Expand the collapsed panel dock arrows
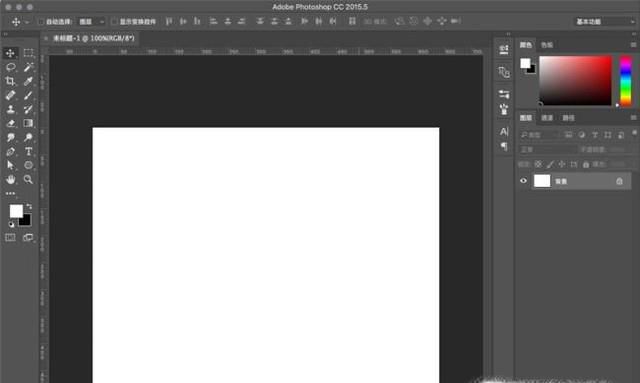 [508, 34]
